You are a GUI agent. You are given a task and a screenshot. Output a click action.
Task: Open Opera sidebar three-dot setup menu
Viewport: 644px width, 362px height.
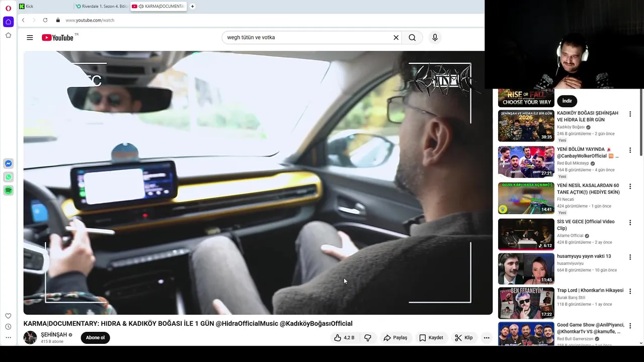pyautogui.click(x=8, y=338)
